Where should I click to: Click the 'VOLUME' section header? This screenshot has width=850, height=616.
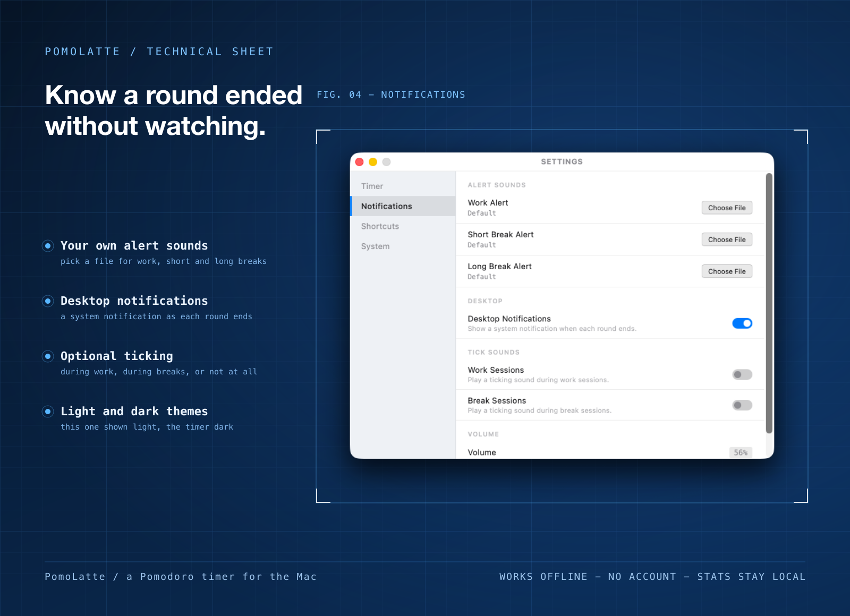[x=483, y=434]
